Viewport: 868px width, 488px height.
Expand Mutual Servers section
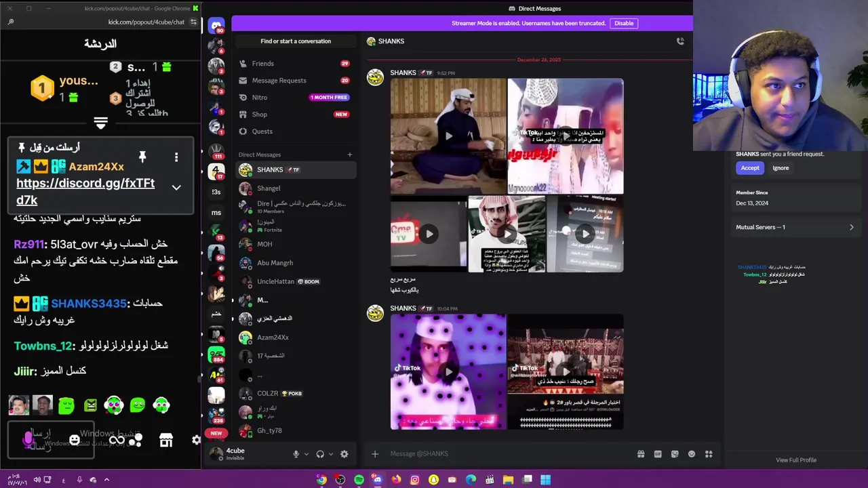point(795,227)
